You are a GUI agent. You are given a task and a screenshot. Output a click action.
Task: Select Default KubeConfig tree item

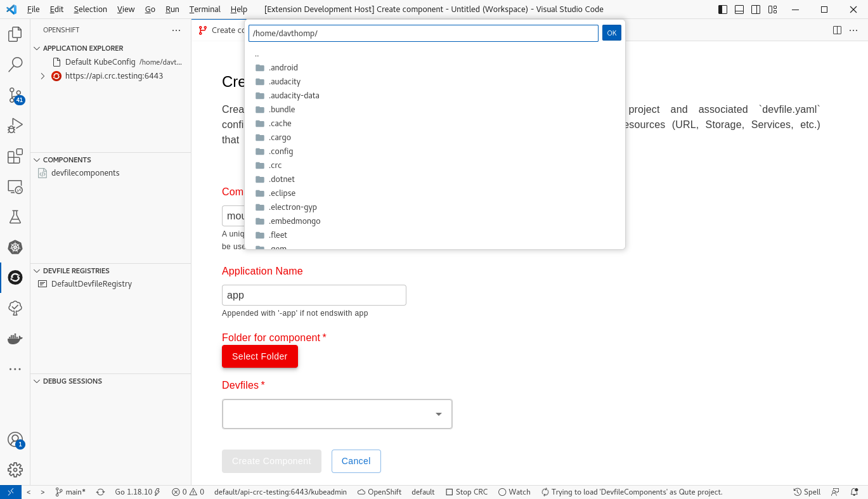click(111, 62)
